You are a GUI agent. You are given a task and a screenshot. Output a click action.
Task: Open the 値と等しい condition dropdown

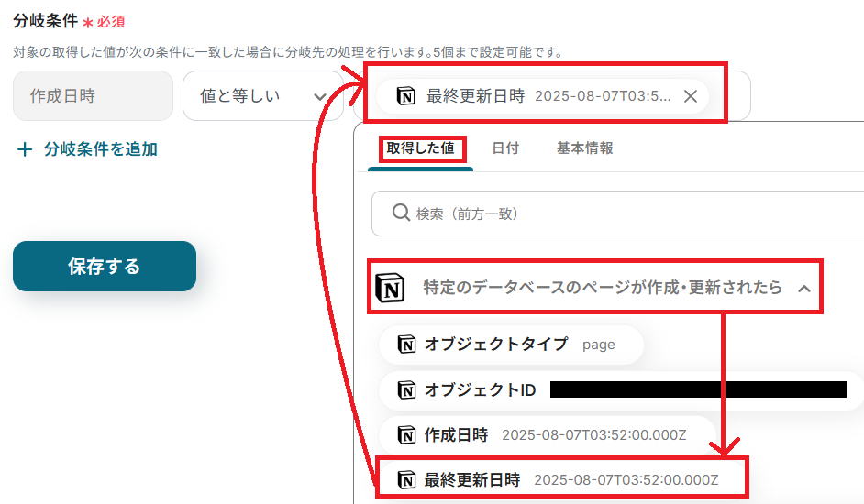point(263,96)
